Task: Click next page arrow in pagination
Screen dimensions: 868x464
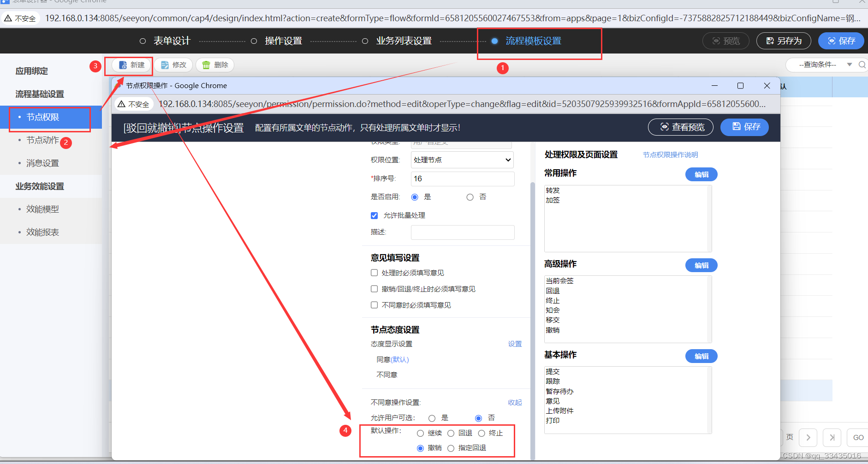Action: tap(808, 438)
